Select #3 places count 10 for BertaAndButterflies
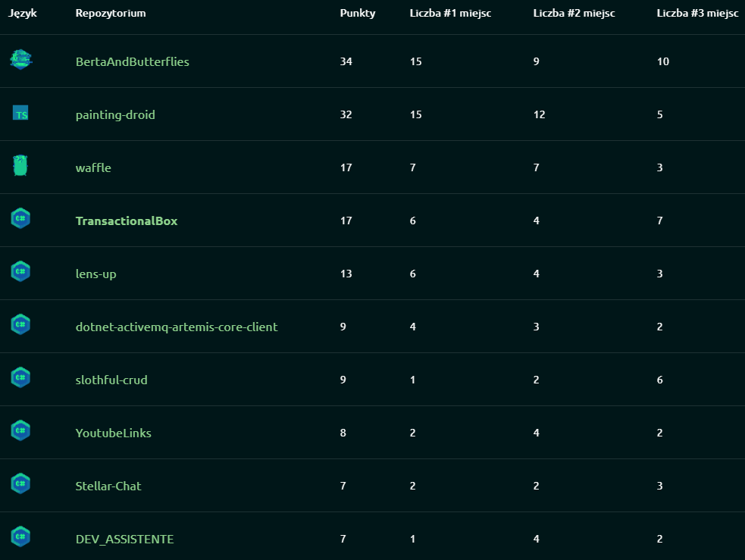745x560 pixels. pyautogui.click(x=663, y=61)
